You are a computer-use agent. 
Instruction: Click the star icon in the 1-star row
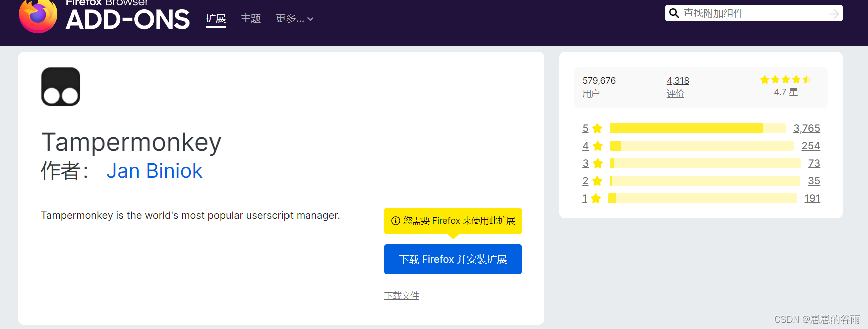(596, 199)
